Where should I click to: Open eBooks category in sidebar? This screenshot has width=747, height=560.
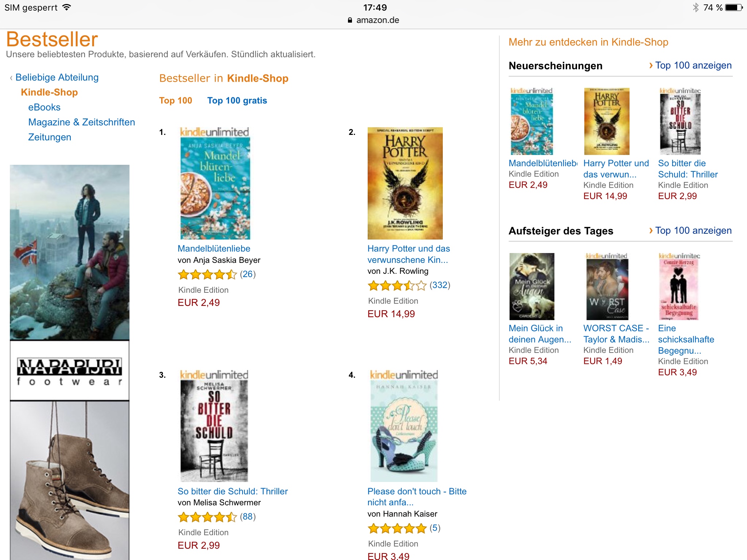pyautogui.click(x=44, y=107)
